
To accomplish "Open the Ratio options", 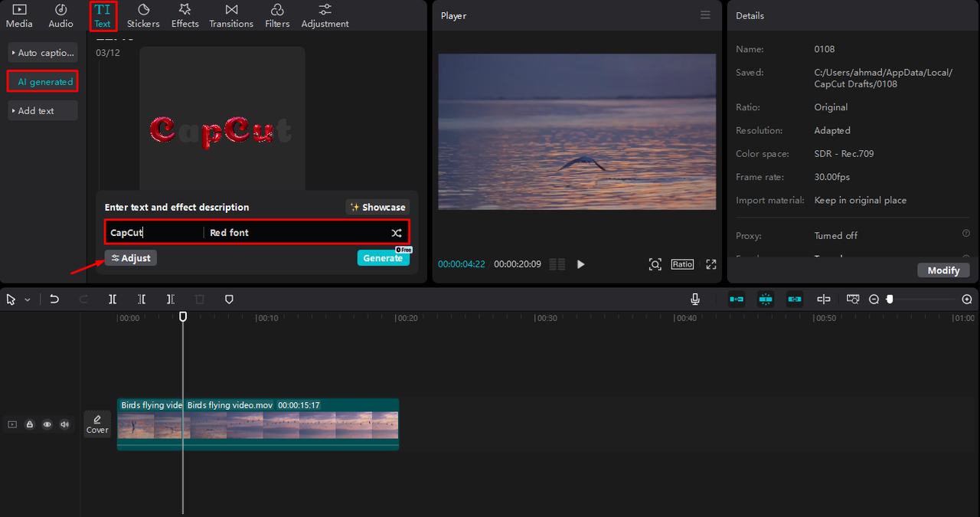I will (x=682, y=264).
